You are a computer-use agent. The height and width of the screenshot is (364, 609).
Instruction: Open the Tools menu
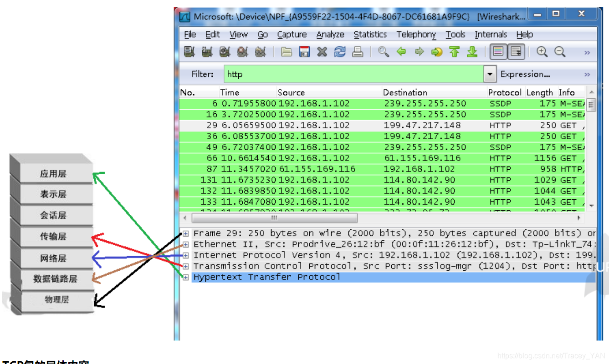tap(455, 35)
